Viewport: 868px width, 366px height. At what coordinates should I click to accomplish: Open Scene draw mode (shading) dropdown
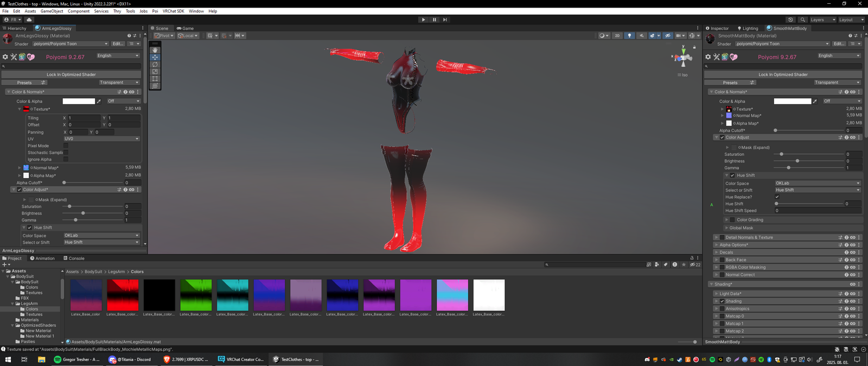click(x=603, y=36)
